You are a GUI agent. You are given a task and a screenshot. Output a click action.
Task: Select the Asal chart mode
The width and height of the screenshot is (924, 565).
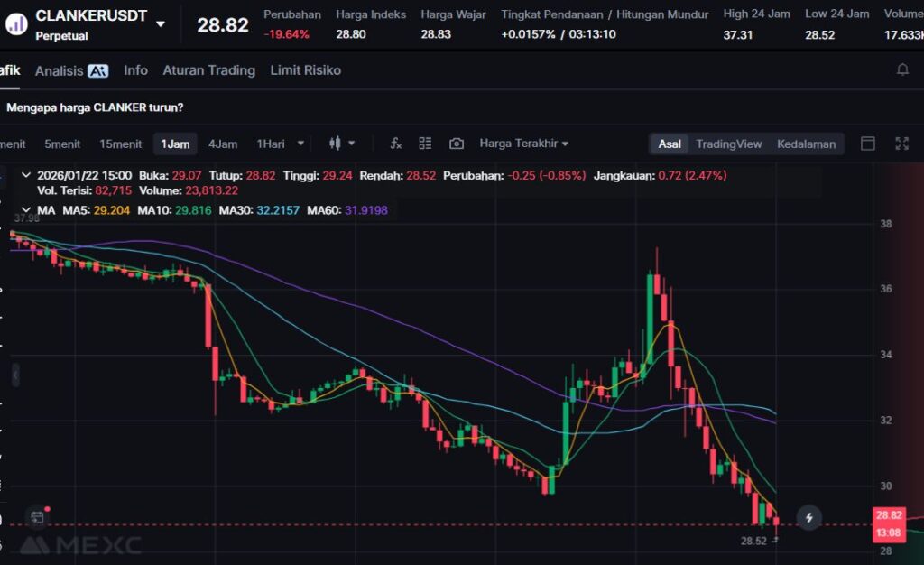670,144
